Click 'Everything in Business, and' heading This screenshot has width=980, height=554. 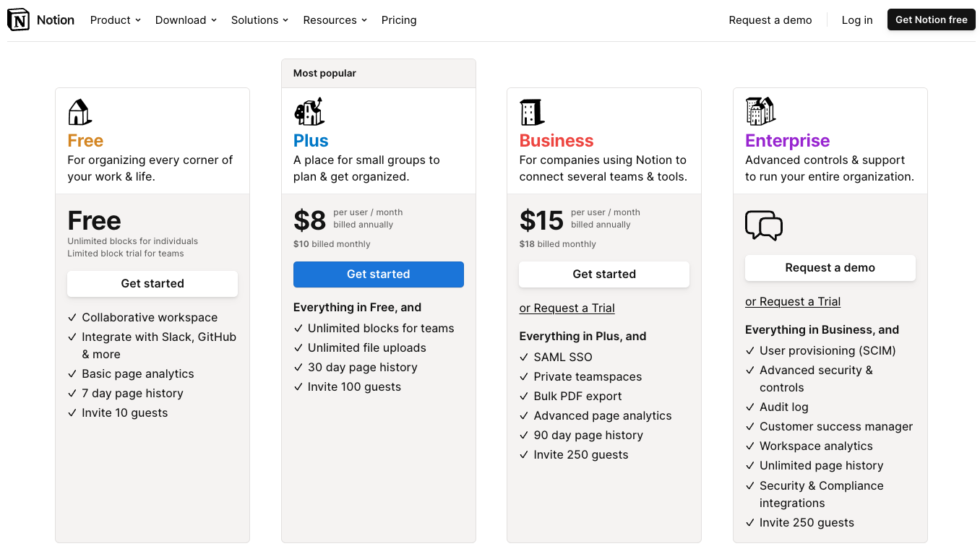coord(822,330)
